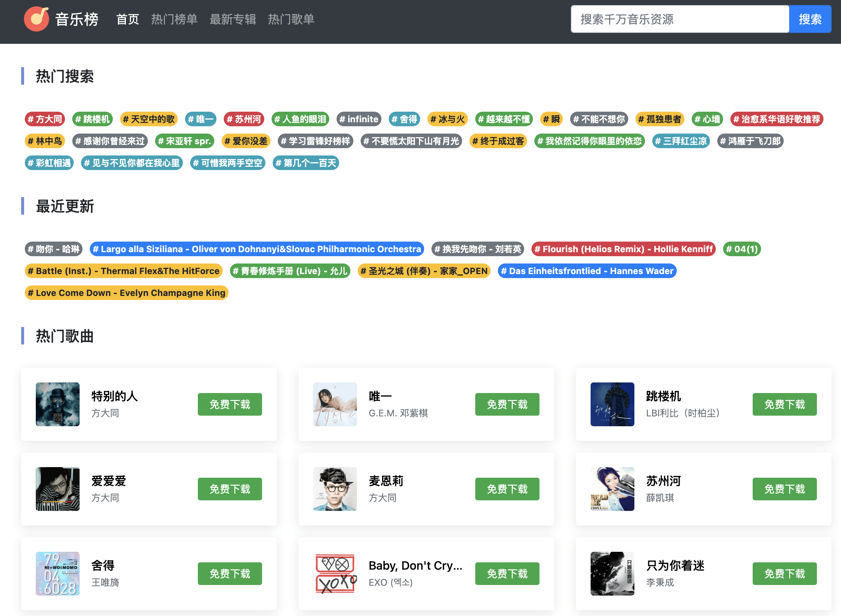The width and height of the screenshot is (841, 616).
Task: Select the # 不要慌太阳下山有月光 tag
Action: (x=411, y=141)
